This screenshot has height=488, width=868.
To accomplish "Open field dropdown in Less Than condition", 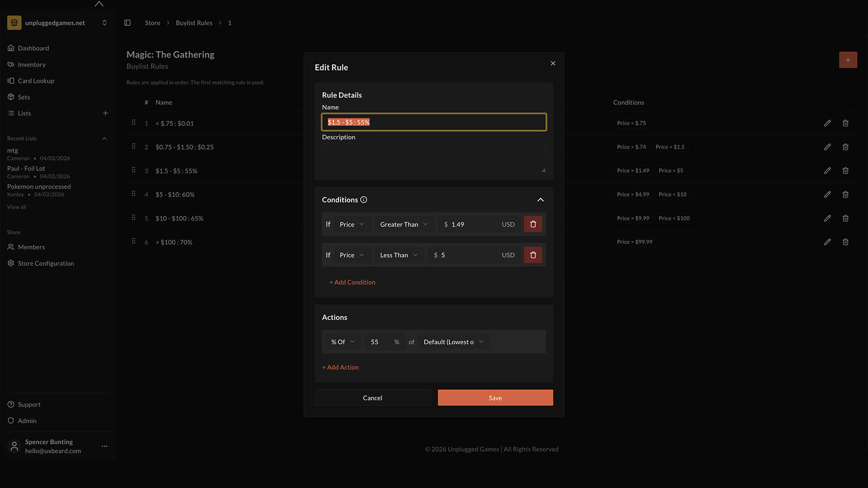I will pos(352,255).
